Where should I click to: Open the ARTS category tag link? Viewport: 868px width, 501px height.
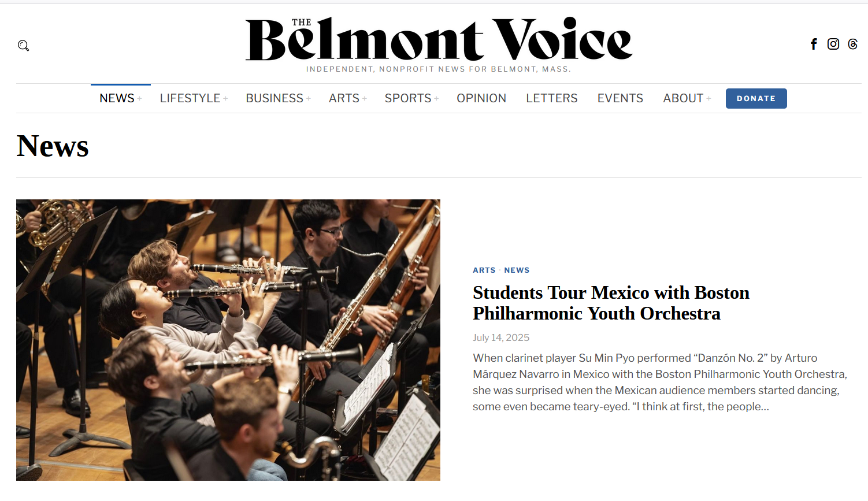(484, 270)
